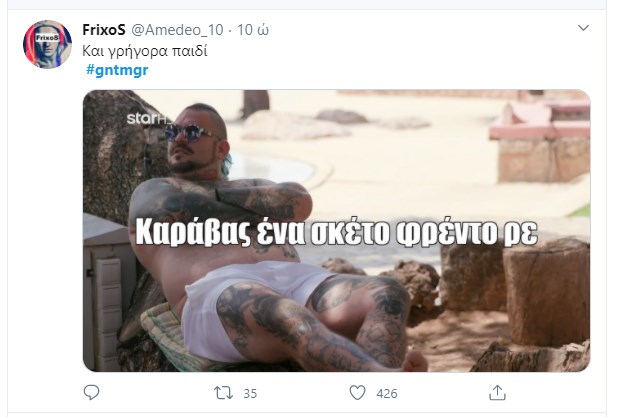Click the man's round sunglasses in the photo

click(x=190, y=132)
